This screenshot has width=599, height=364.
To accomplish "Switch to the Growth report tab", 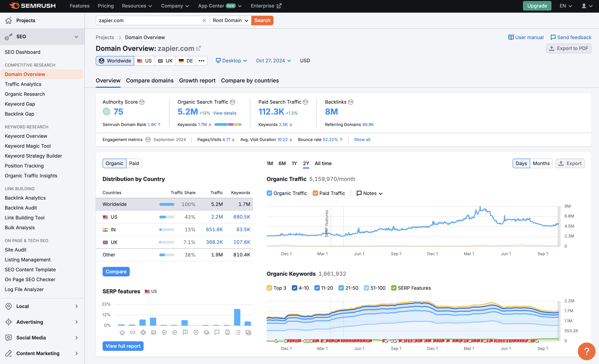I will (x=197, y=80).
